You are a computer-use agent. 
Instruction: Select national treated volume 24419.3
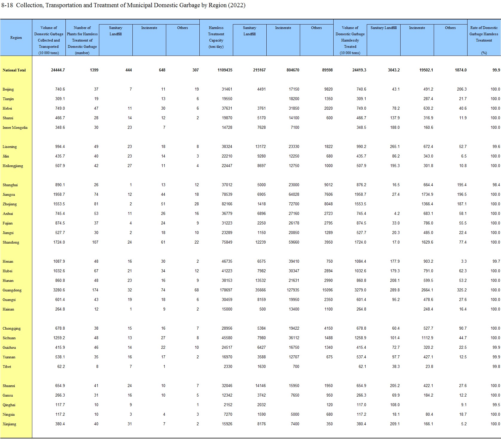[359, 70]
